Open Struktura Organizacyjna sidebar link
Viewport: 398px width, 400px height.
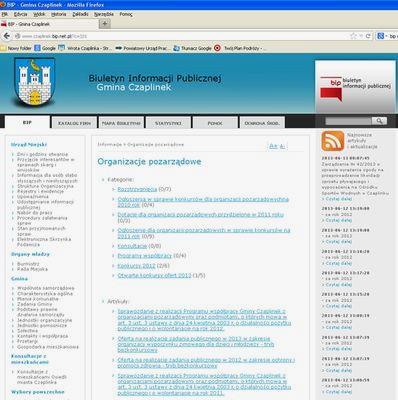point(45,186)
